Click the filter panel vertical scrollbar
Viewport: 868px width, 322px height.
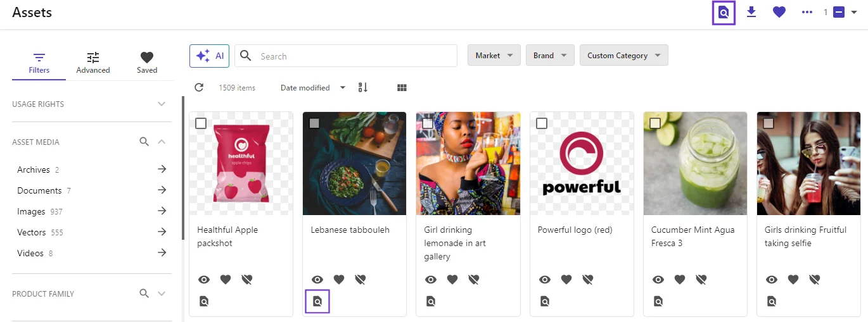pos(183,168)
